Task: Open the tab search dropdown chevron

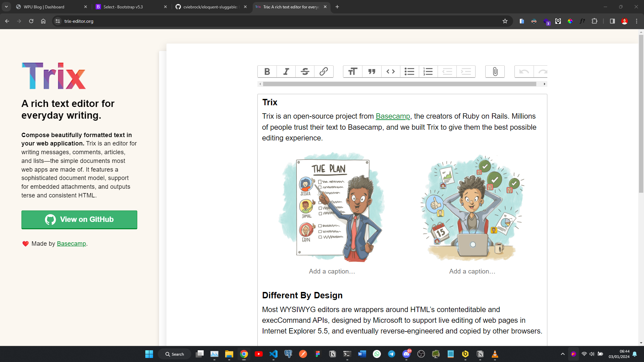Action: [x=6, y=7]
